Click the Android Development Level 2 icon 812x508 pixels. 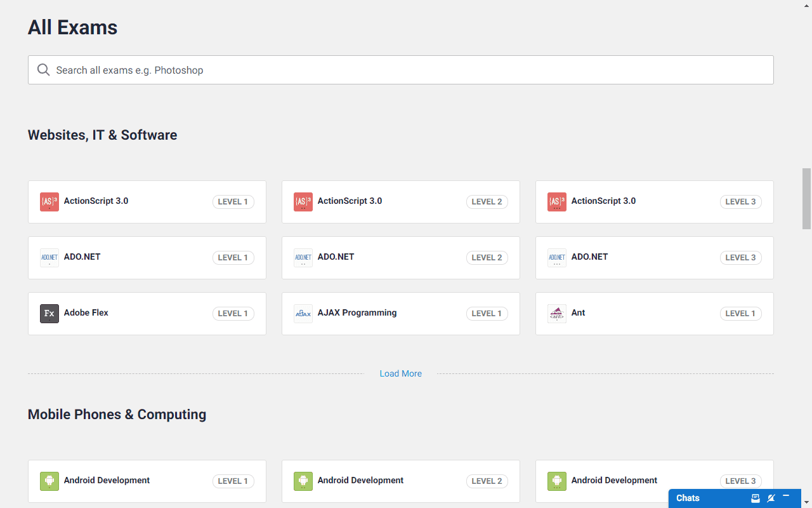[x=303, y=481]
